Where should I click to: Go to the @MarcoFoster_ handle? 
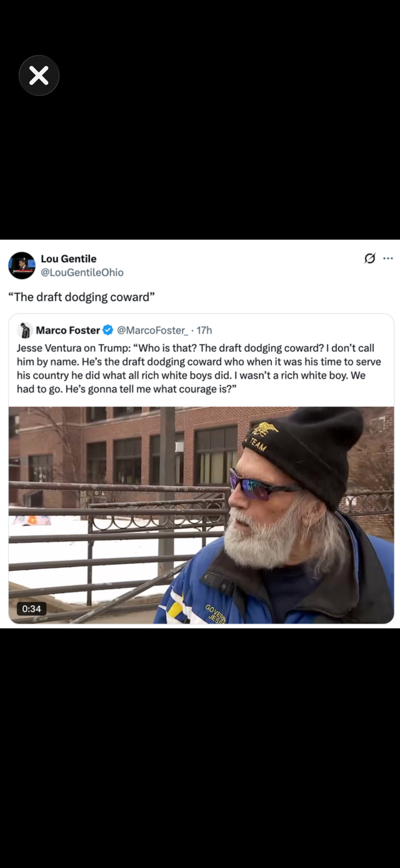coord(152,330)
